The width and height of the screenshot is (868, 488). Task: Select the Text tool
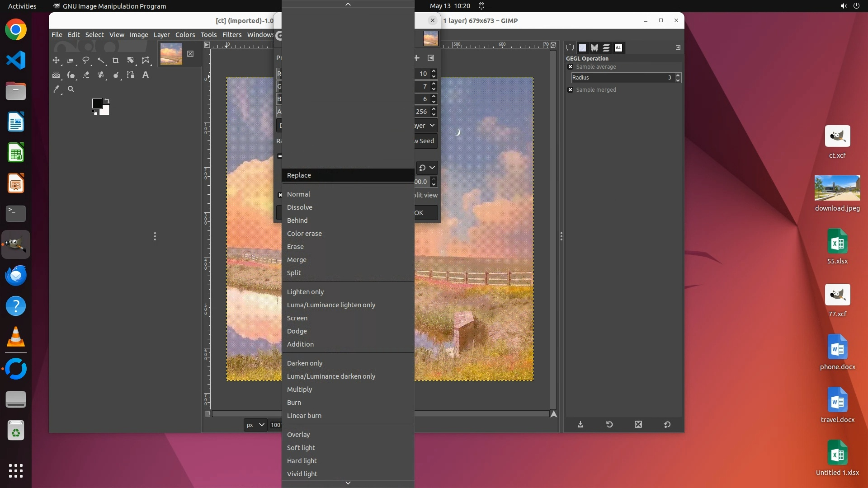[146, 75]
